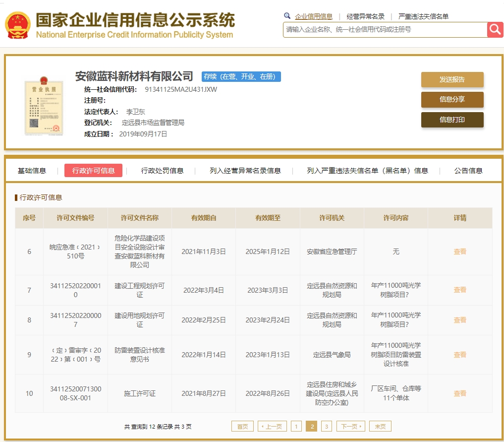504x442 pixels.
Task: Open the 行政处罚信息 tab
Action: [162, 171]
